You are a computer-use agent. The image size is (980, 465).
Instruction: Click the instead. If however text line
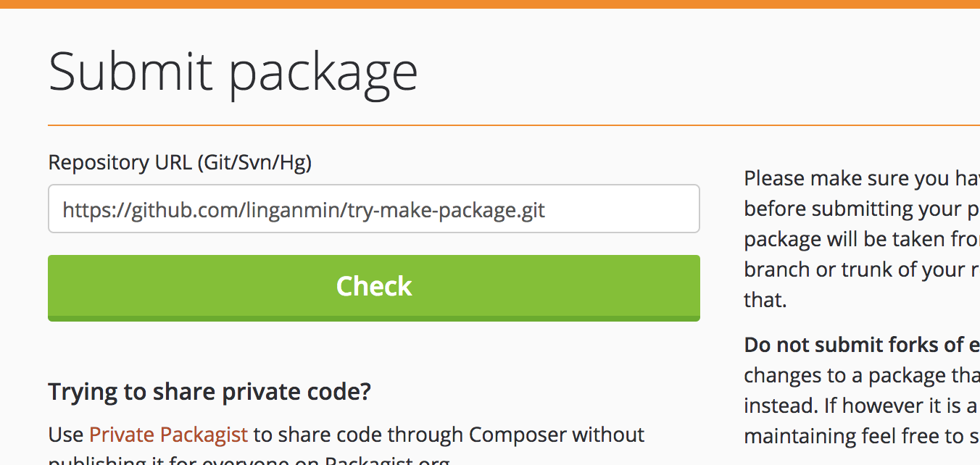click(862, 406)
